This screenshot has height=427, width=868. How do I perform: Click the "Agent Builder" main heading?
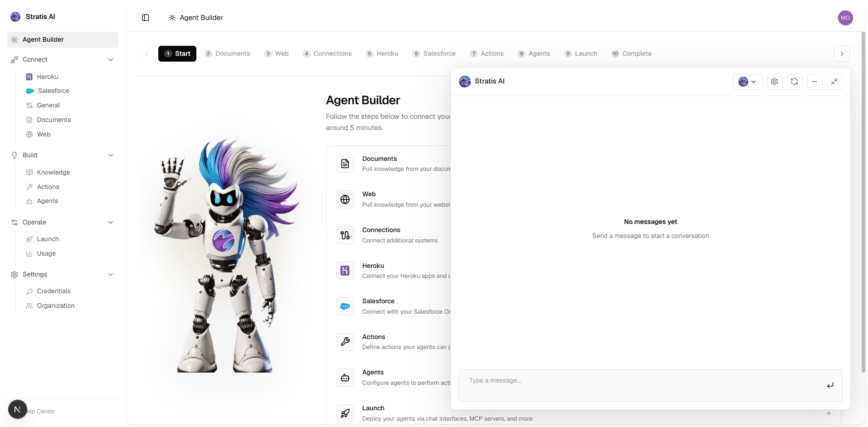click(363, 100)
